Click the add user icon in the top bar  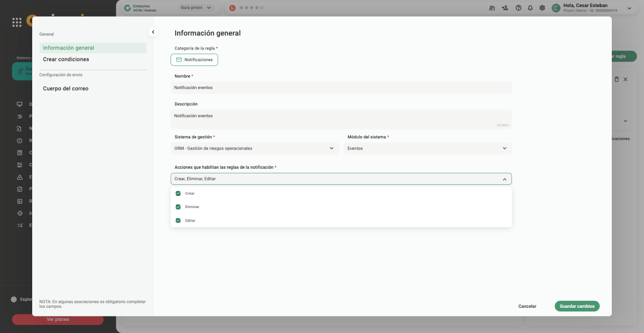click(505, 8)
